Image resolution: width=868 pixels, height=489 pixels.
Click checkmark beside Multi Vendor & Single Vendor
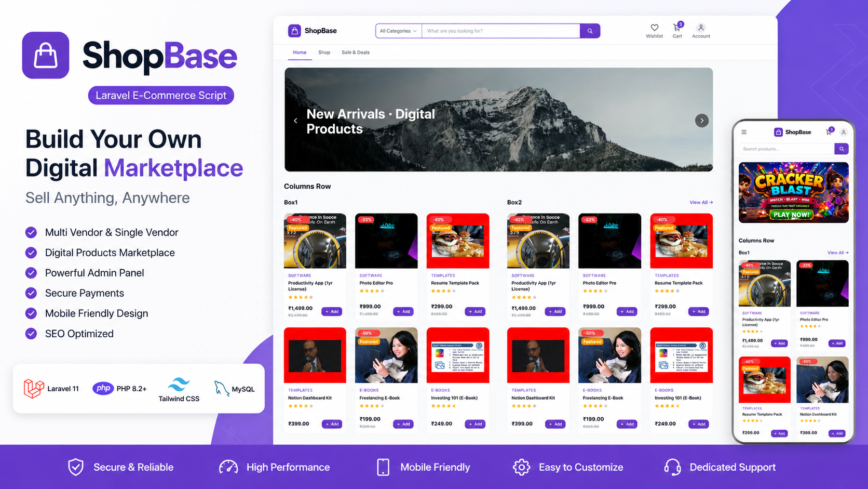click(x=31, y=232)
